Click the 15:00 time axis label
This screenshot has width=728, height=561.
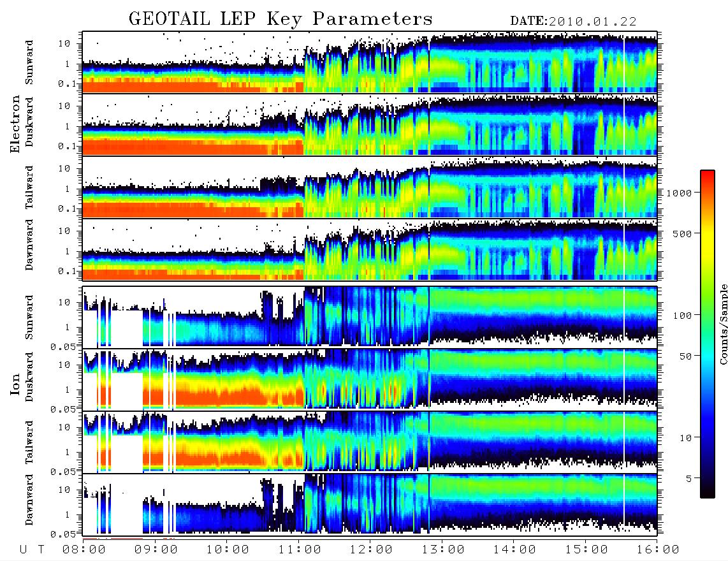click(x=586, y=550)
